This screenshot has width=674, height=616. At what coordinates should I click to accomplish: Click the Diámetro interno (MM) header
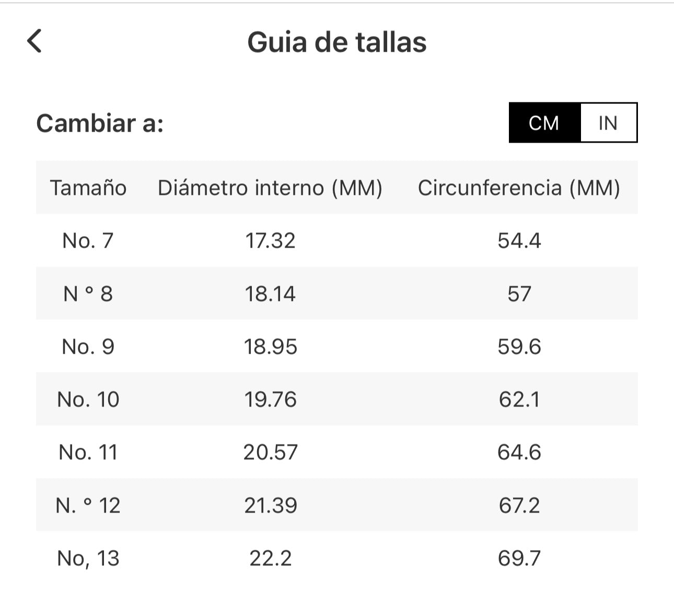pyautogui.click(x=270, y=188)
